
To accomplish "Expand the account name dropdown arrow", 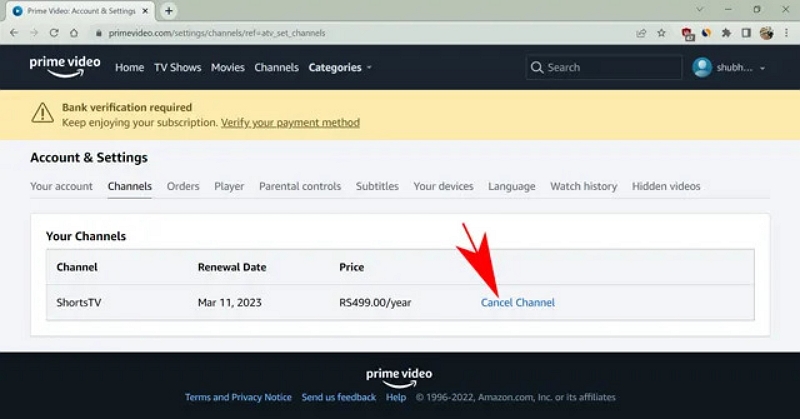I will pyautogui.click(x=764, y=68).
